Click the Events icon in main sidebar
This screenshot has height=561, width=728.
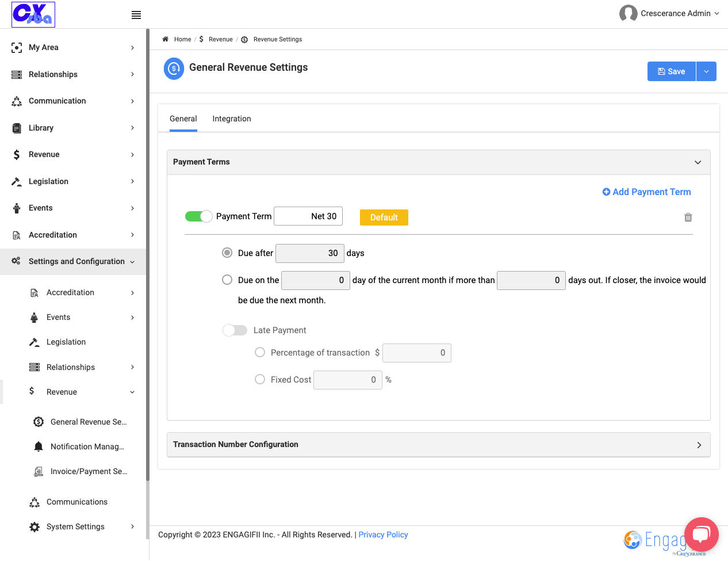pyautogui.click(x=17, y=208)
